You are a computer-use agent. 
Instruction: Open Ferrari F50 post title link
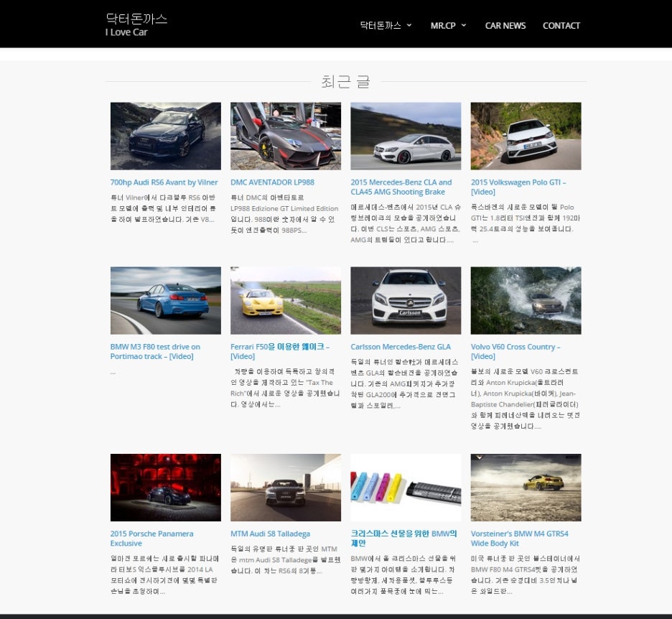click(280, 352)
